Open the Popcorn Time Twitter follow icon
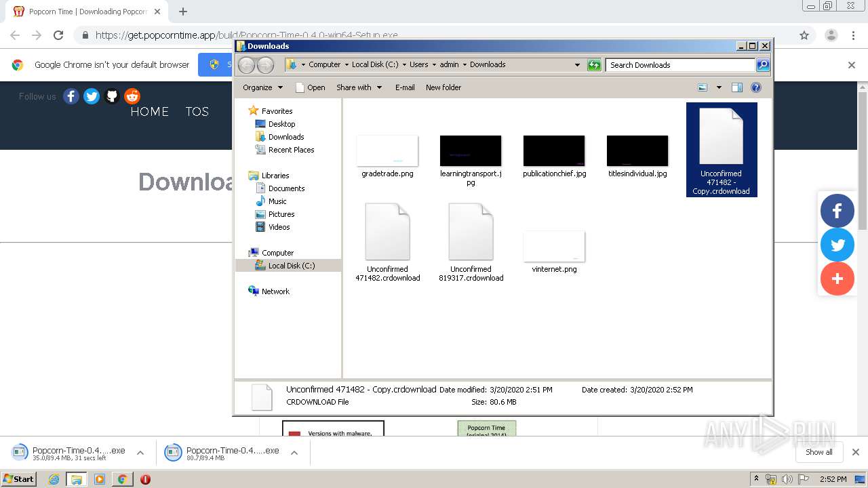This screenshot has width=868, height=488. (92, 96)
